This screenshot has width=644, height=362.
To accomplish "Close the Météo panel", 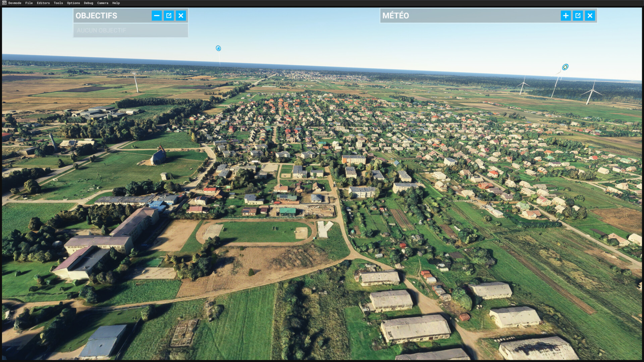I will coord(590,15).
